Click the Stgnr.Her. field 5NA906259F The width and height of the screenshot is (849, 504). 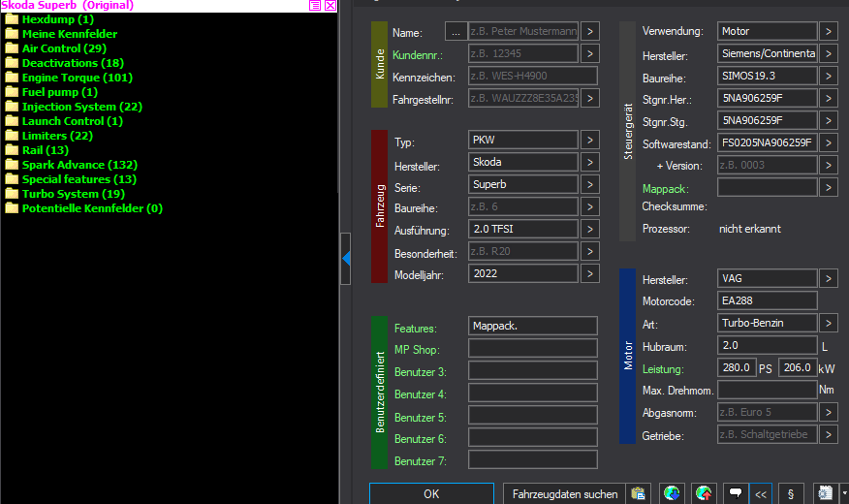point(768,98)
